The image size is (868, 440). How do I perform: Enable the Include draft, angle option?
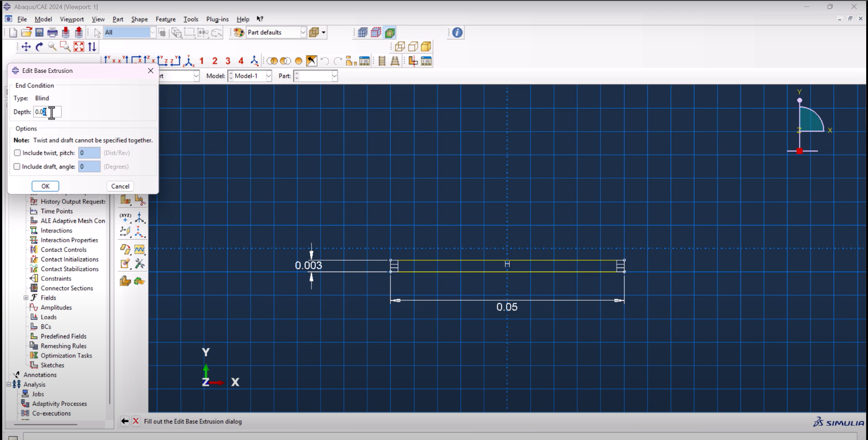(17, 166)
